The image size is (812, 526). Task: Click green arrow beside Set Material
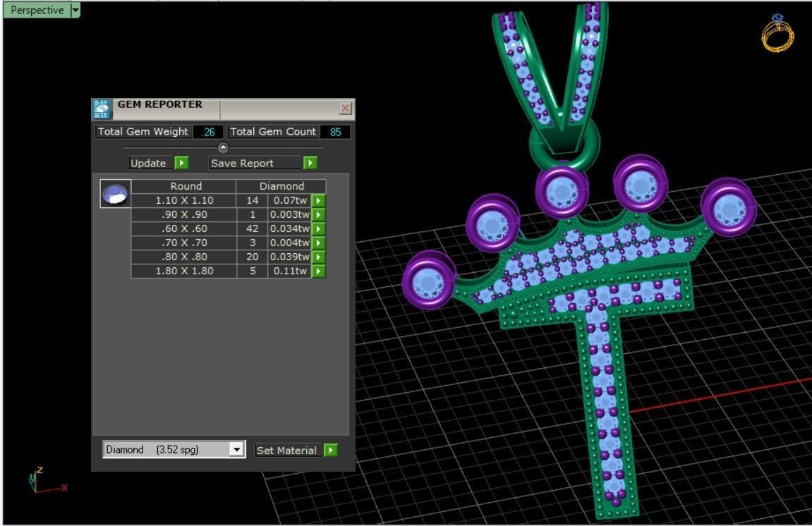point(330,450)
